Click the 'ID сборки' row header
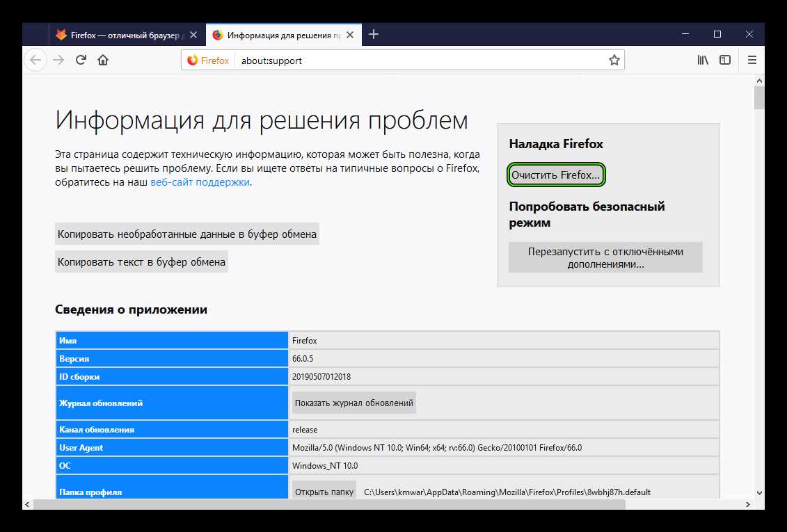The image size is (787, 532). pyautogui.click(x=172, y=376)
